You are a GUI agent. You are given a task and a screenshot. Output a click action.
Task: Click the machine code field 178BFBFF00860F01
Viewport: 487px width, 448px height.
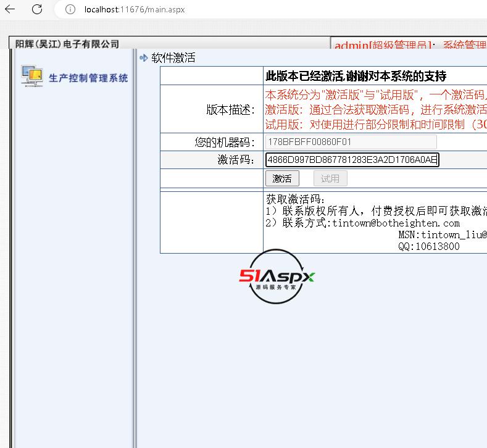pos(351,142)
